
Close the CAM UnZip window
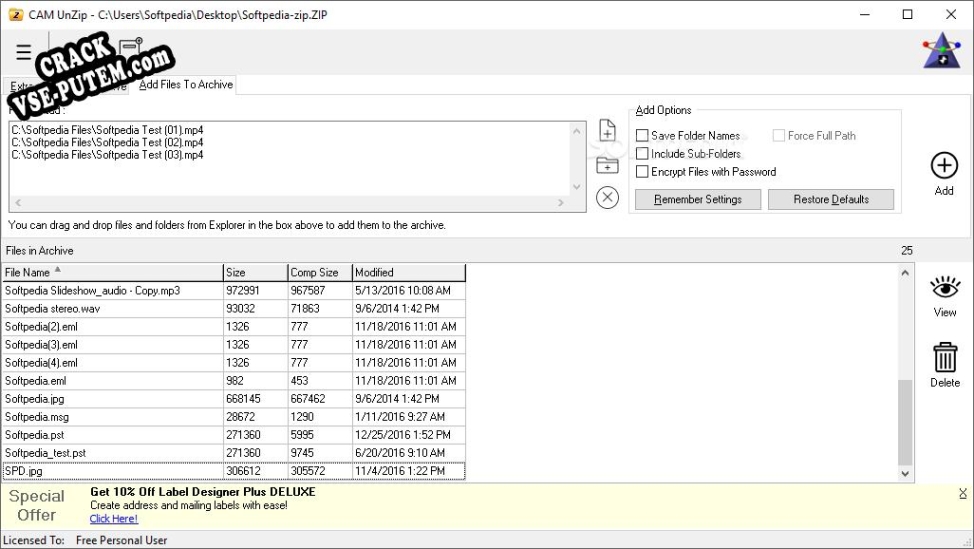pyautogui.click(x=950, y=14)
